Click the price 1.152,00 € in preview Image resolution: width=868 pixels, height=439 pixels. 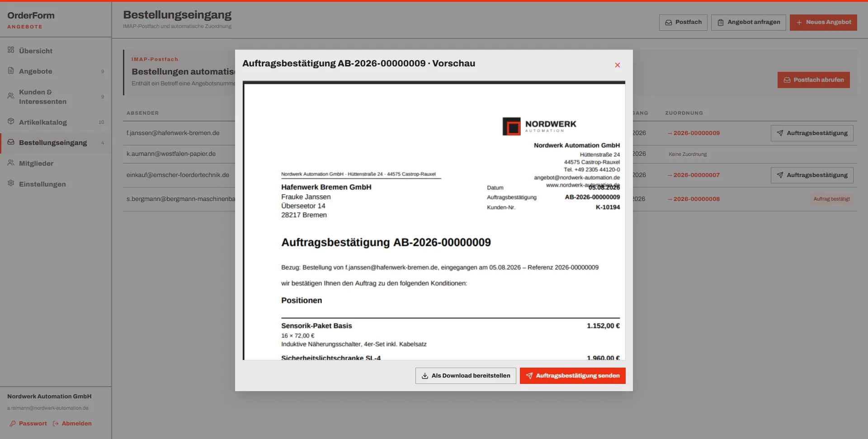603,326
